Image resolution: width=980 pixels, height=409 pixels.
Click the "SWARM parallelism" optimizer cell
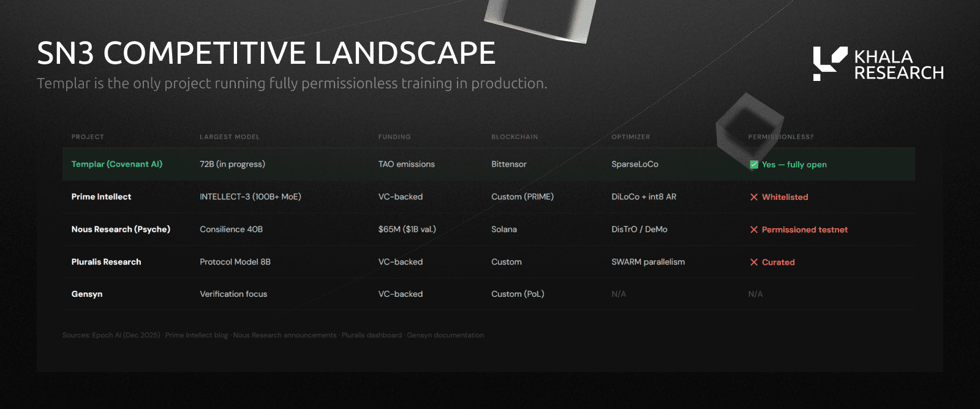648,261
